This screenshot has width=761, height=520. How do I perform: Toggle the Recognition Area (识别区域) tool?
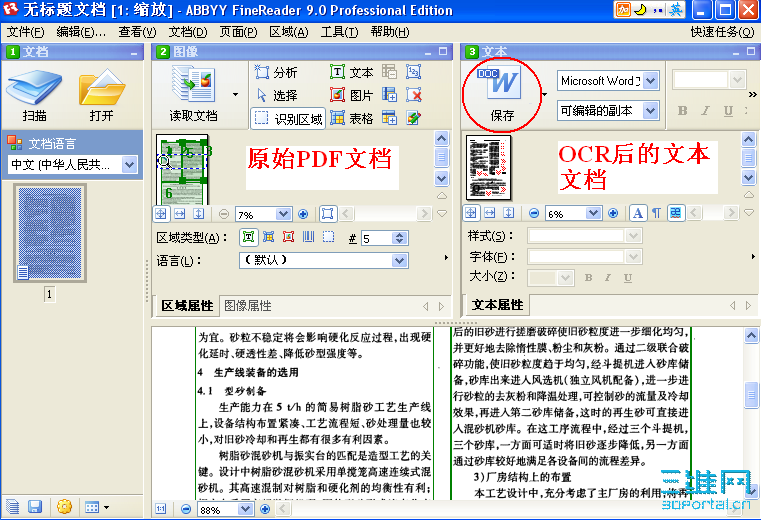pos(288,118)
